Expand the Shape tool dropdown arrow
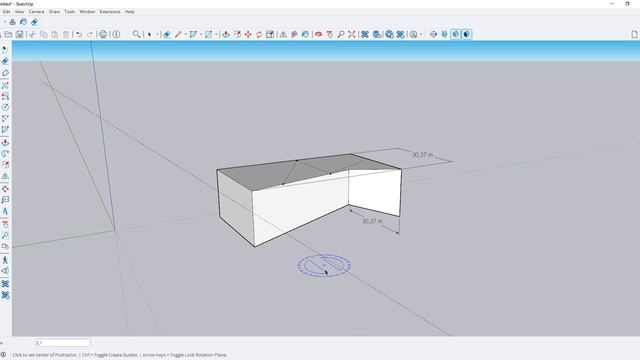The width and height of the screenshot is (640, 360). [x=216, y=34]
